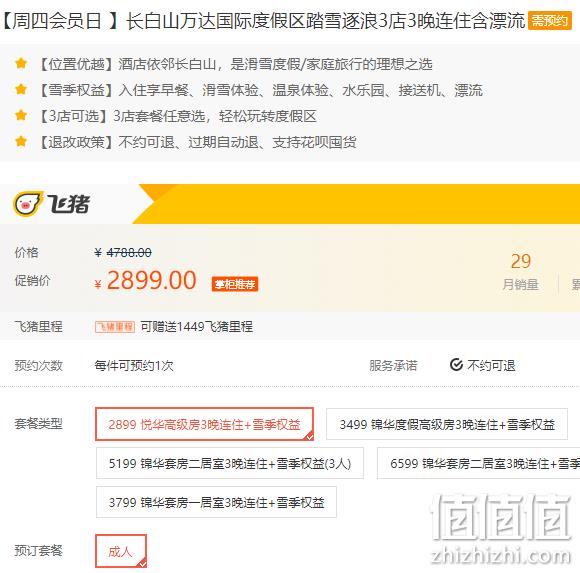580x573 pixels.
Task: Select the 成人 booking option
Action: [x=121, y=551]
